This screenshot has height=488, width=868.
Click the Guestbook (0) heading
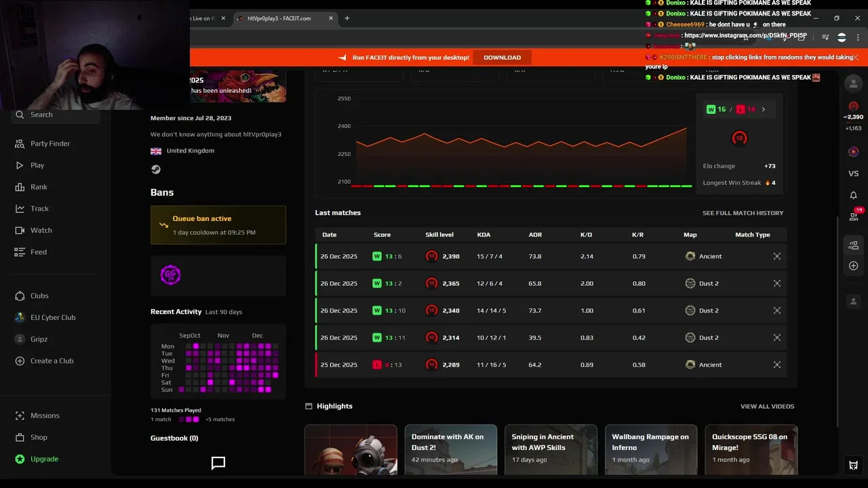pyautogui.click(x=174, y=438)
